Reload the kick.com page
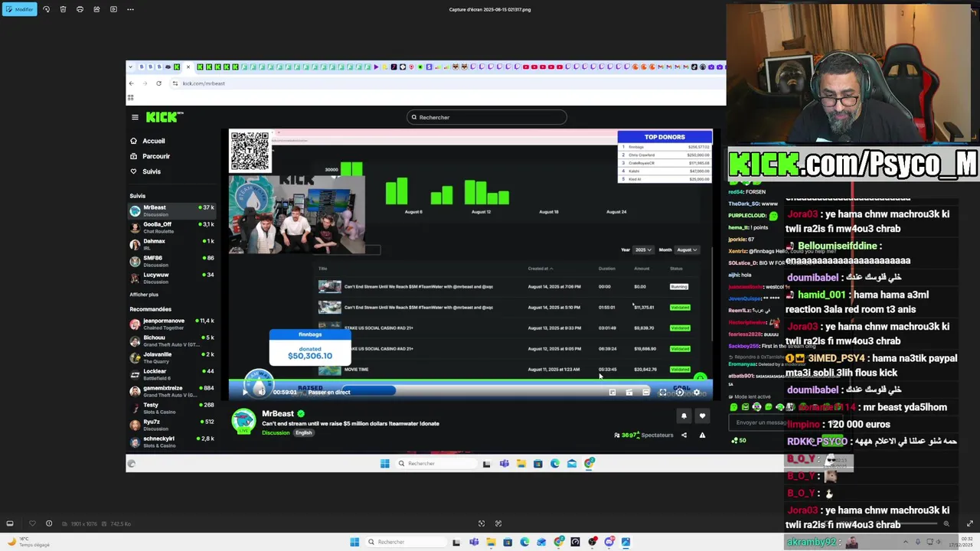Image resolution: width=980 pixels, height=551 pixels. click(158, 83)
